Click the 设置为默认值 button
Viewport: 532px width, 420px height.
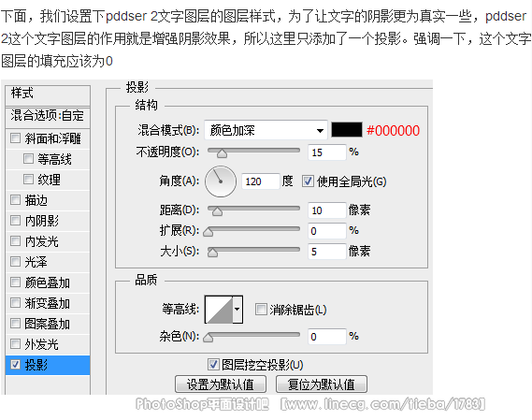pos(221,384)
